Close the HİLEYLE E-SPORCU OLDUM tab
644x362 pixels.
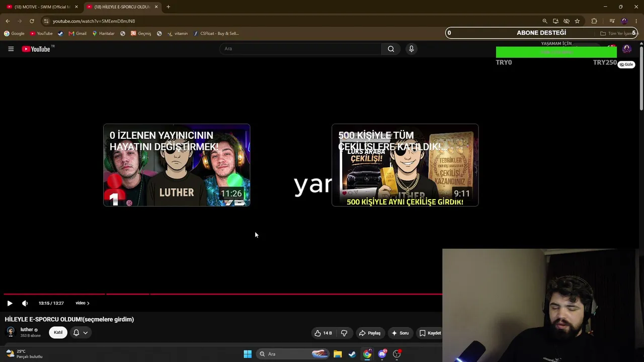click(x=156, y=7)
